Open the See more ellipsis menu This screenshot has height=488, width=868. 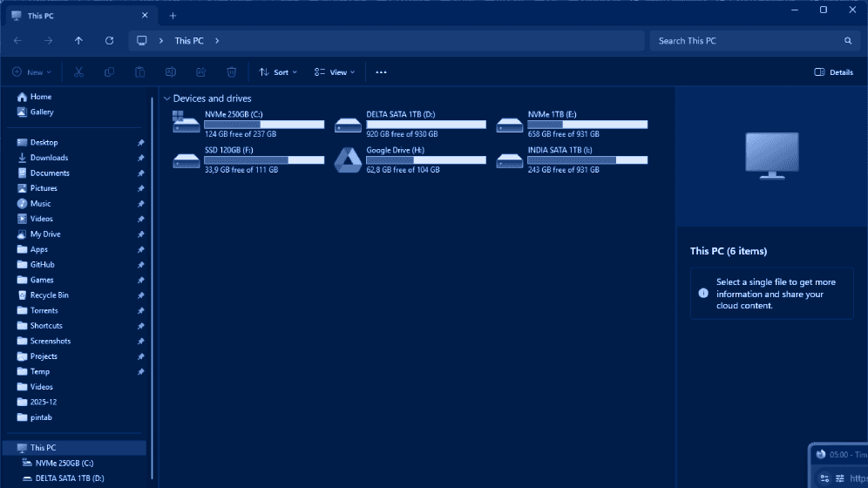381,72
